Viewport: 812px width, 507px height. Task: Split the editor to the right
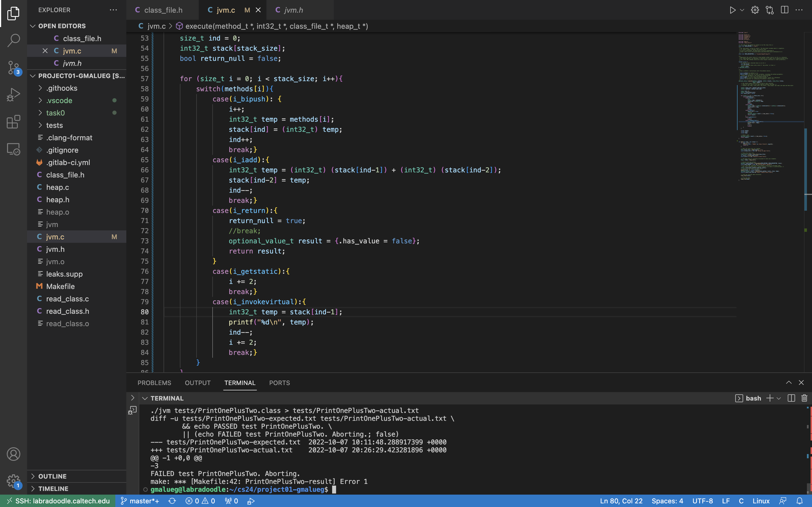point(784,10)
